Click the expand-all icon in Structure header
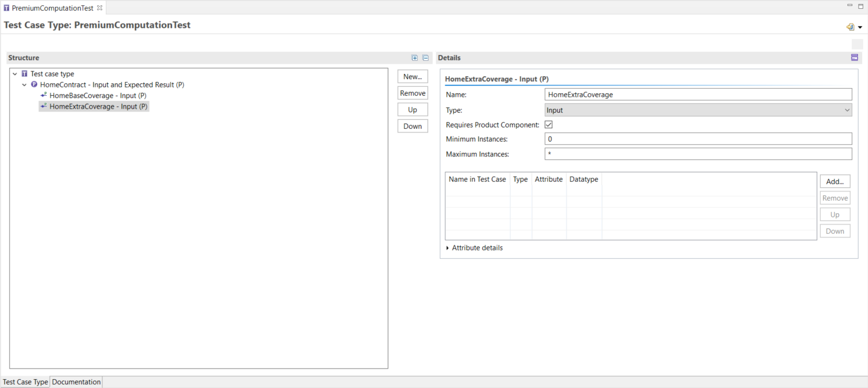 (x=414, y=57)
